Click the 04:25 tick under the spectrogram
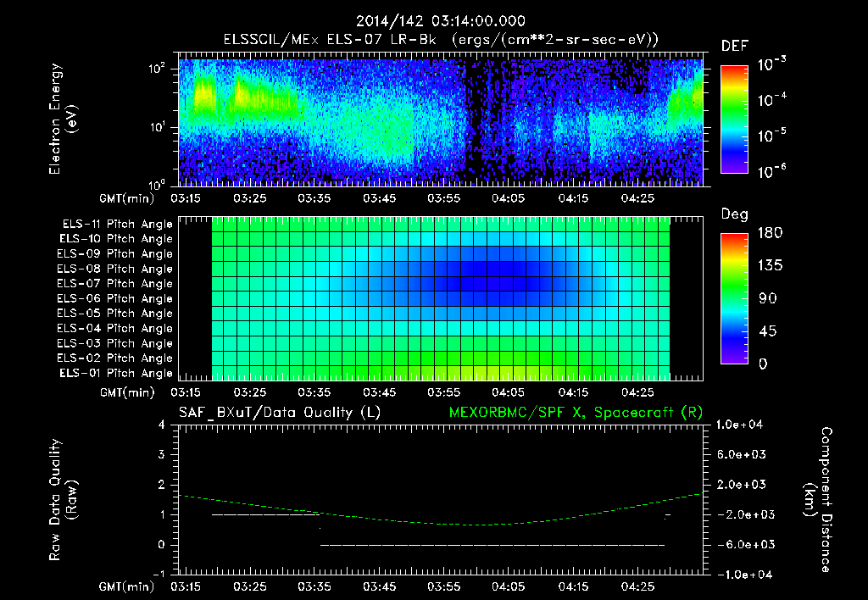868x600 pixels. (x=637, y=198)
